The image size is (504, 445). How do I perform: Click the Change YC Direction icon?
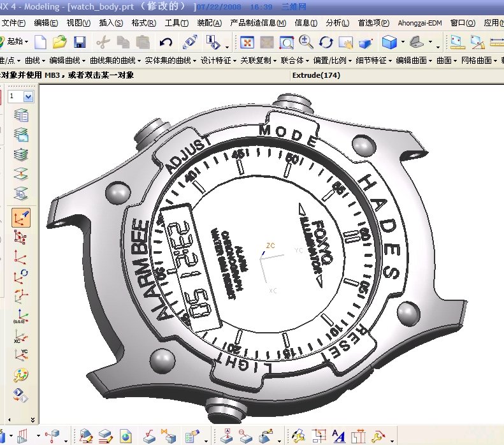[21, 355]
